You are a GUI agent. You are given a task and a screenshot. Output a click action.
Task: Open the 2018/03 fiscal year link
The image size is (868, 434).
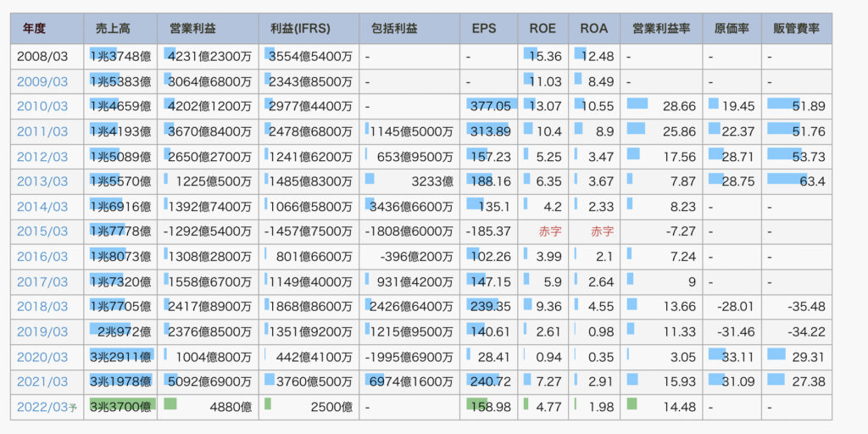pyautogui.click(x=42, y=307)
